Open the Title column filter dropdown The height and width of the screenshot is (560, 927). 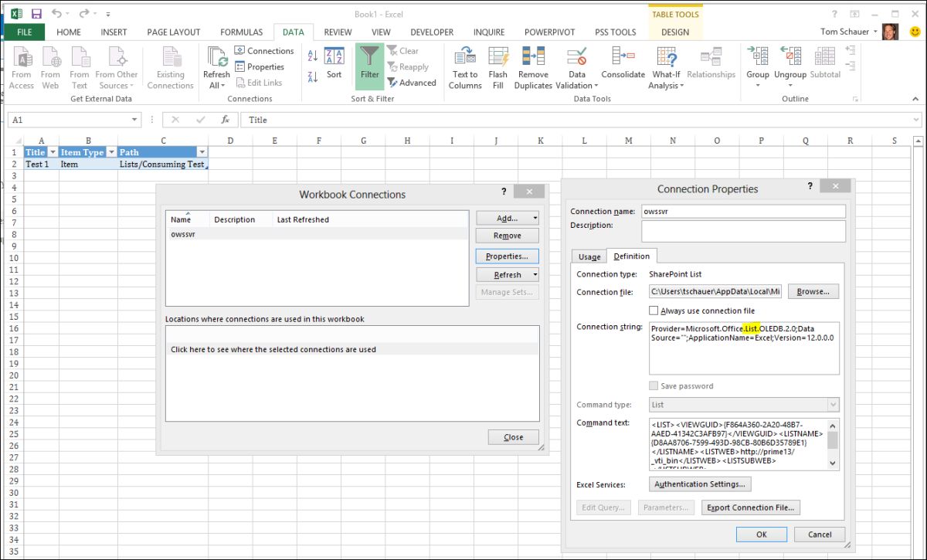[x=53, y=152]
